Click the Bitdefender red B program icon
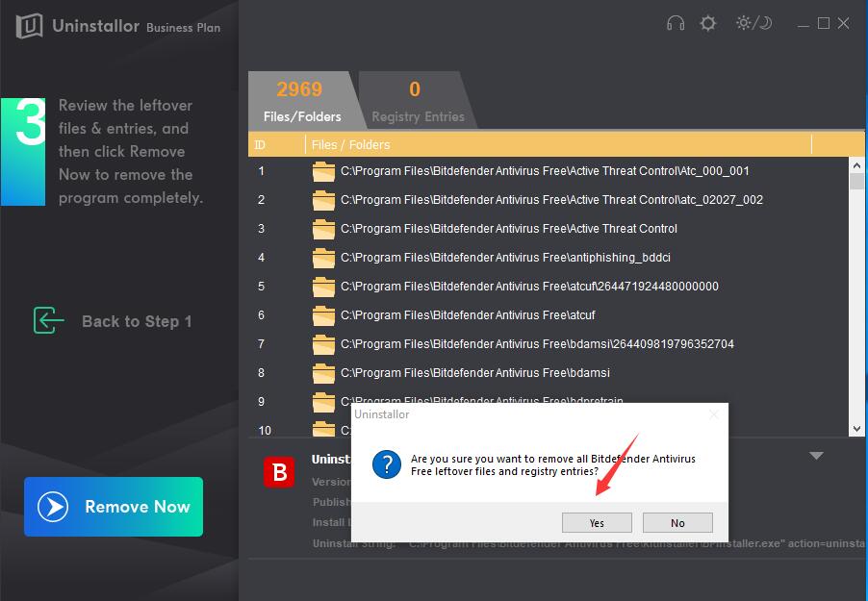This screenshot has width=868, height=601. click(279, 472)
